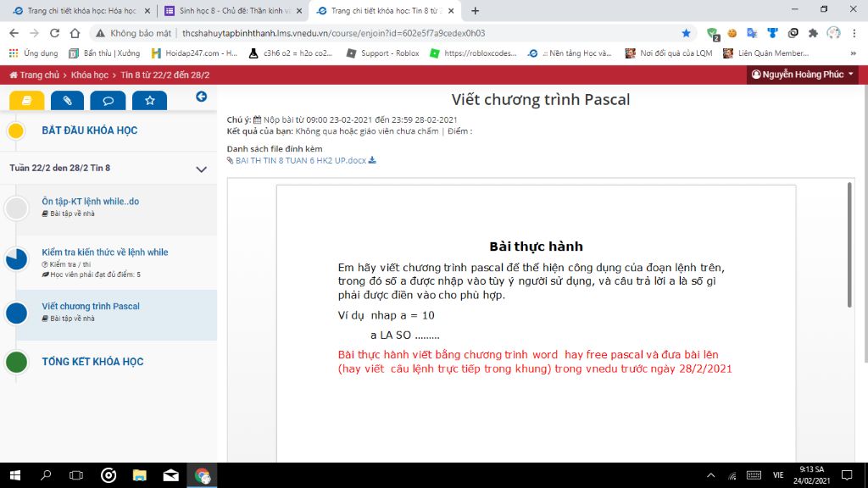Click the bookmark star in the address bar
The width and height of the screenshot is (868, 488).
[686, 33]
